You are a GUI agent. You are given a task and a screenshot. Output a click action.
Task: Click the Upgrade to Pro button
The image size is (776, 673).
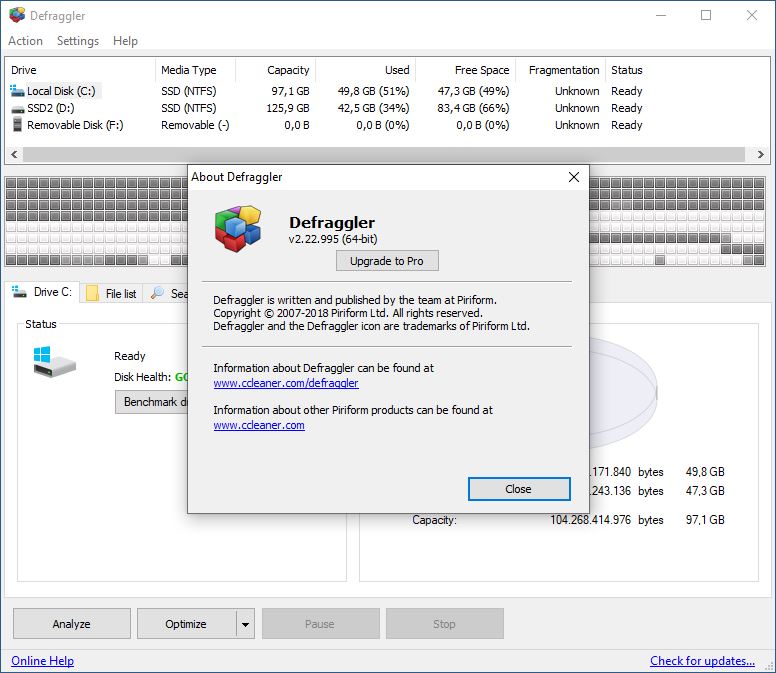tap(387, 261)
